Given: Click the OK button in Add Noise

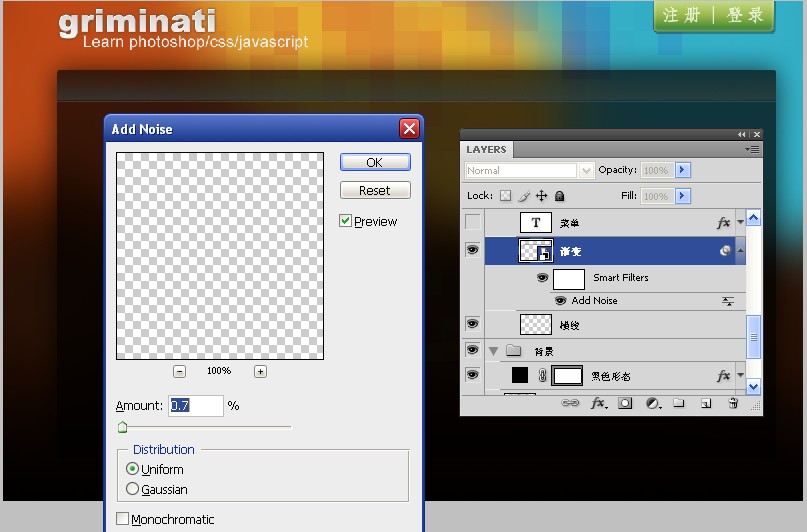Looking at the screenshot, I should tap(374, 162).
